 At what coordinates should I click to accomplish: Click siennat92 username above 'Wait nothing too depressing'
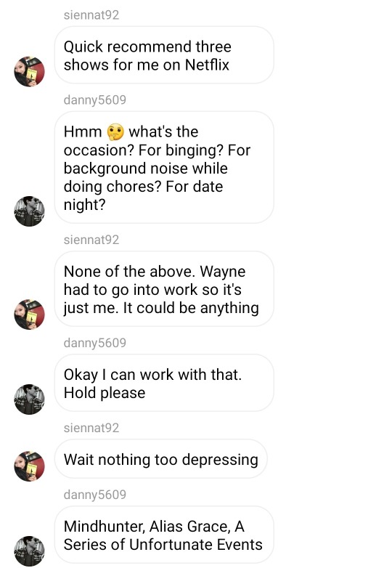click(91, 428)
